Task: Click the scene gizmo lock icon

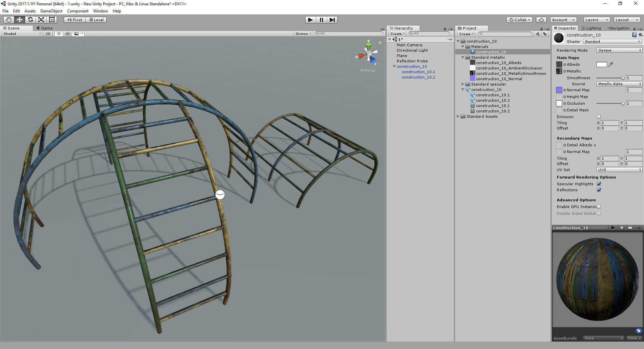Action: click(x=380, y=42)
